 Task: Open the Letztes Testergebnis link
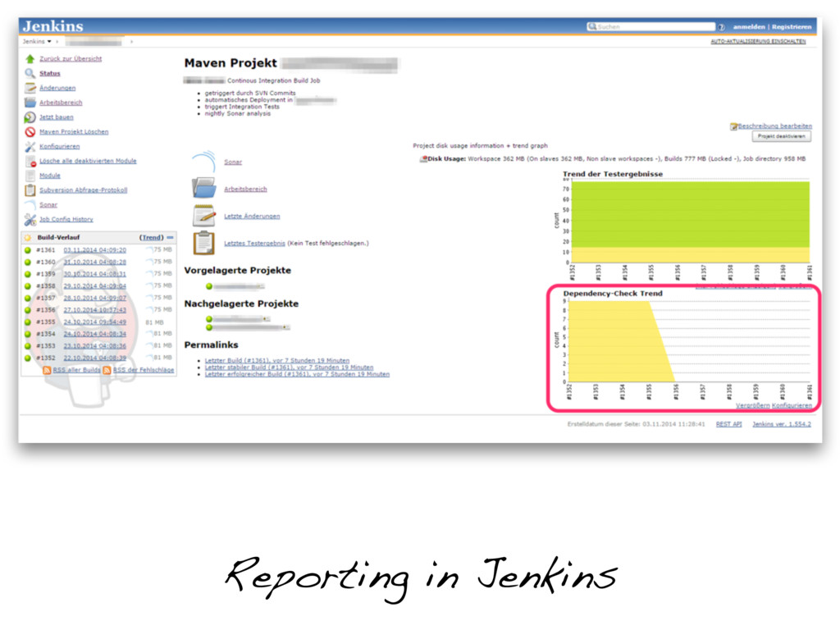[254, 243]
